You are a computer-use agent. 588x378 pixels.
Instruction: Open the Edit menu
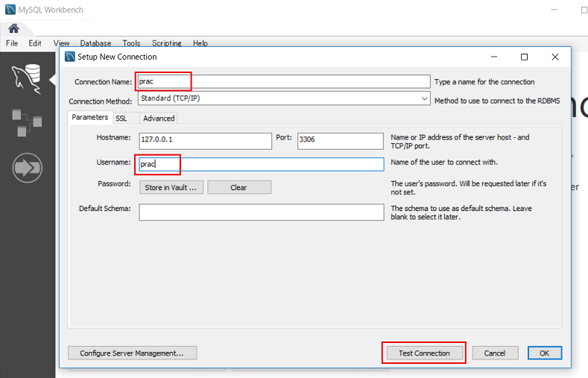(35, 43)
